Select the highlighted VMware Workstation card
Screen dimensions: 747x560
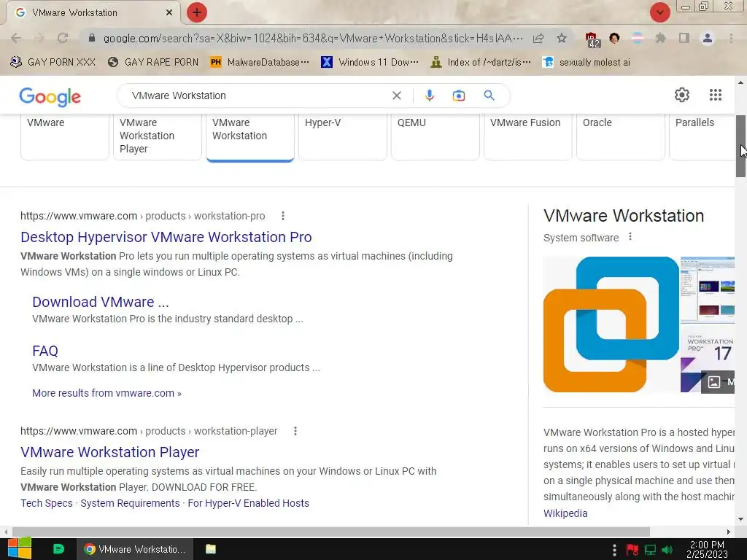pyautogui.click(x=250, y=137)
